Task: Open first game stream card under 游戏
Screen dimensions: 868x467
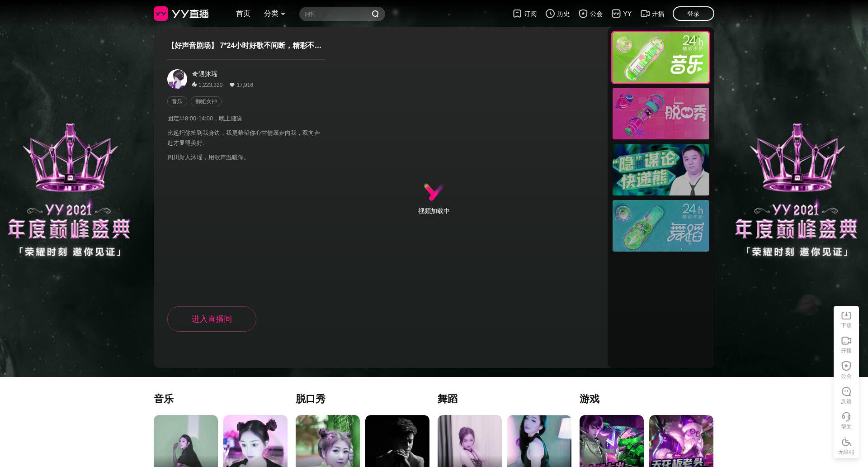Action: coord(612,441)
